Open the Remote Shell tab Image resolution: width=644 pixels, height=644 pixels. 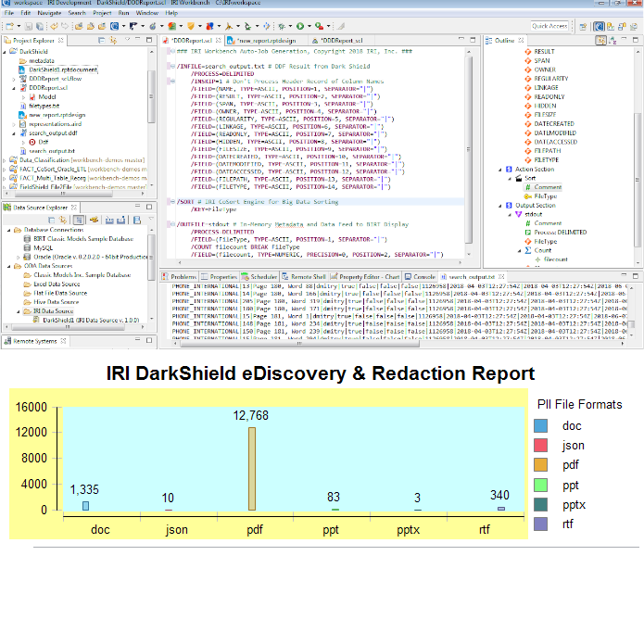(x=304, y=277)
